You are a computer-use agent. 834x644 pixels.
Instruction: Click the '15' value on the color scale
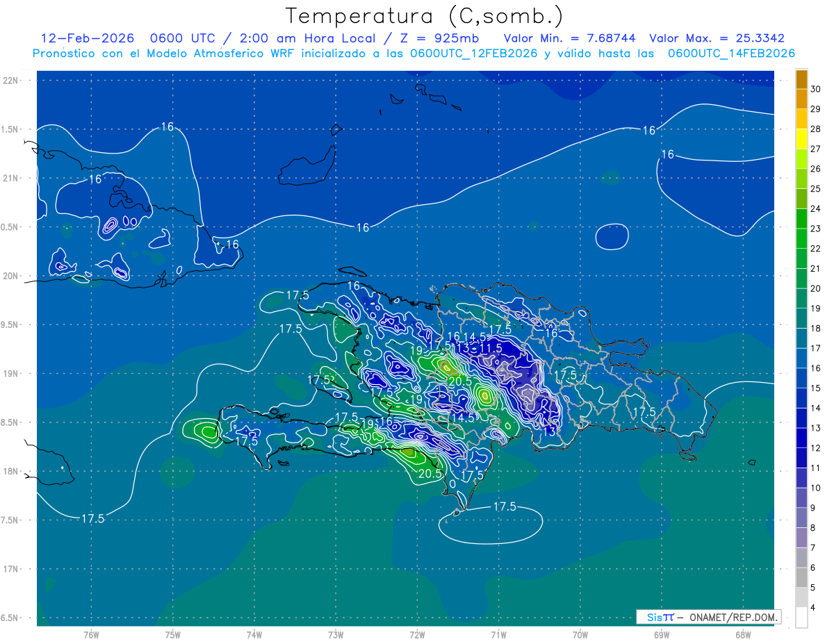click(816, 388)
